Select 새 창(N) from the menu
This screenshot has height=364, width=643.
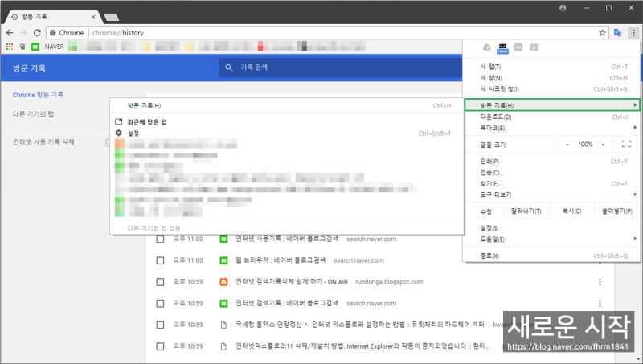[551, 78]
